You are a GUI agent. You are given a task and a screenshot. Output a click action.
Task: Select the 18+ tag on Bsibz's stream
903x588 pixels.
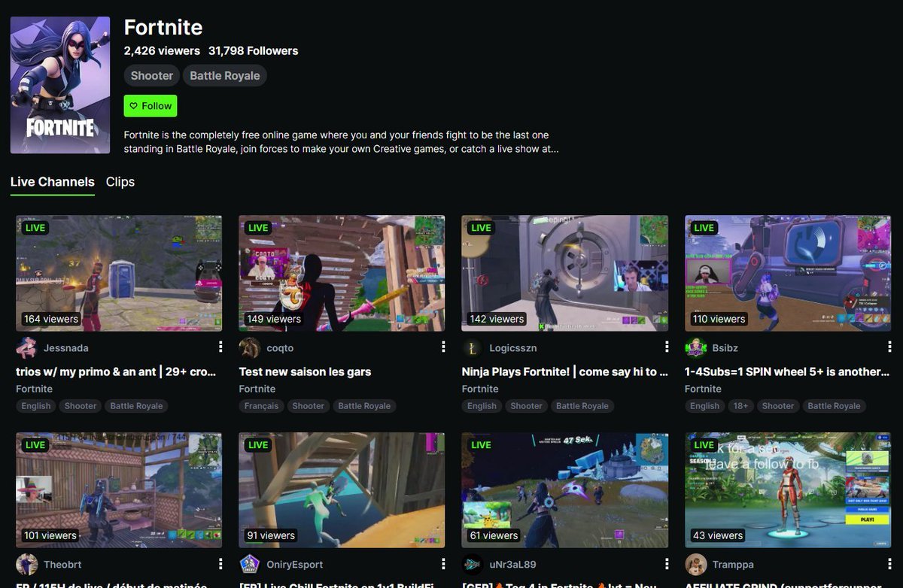[740, 406]
